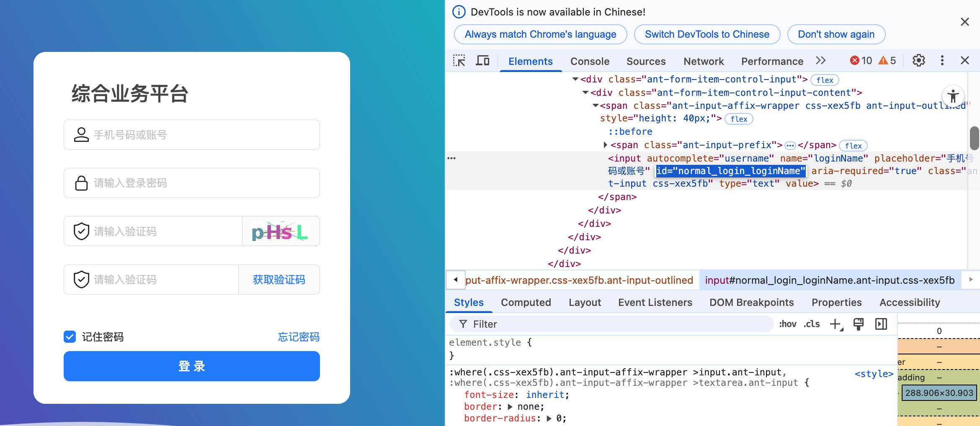This screenshot has width=980, height=426.
Task: Dismiss the DevTools language notification
Action: (965, 22)
